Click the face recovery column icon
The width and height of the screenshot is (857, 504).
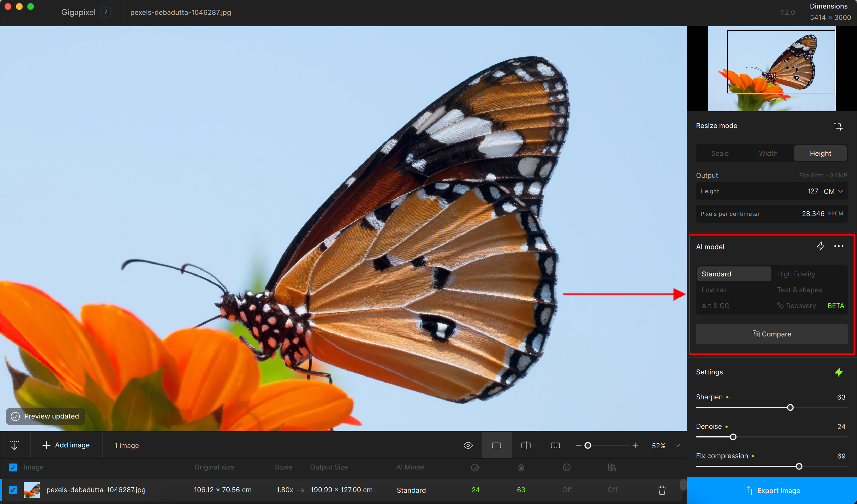click(x=567, y=468)
